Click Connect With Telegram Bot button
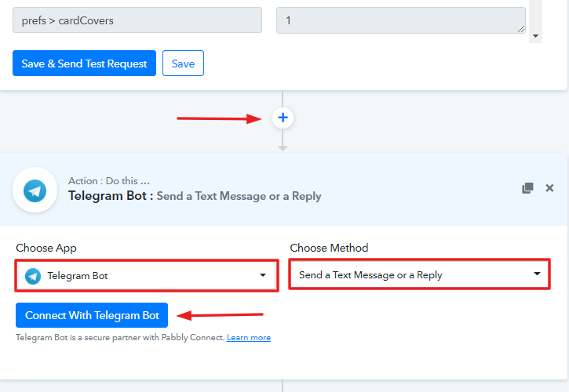This screenshot has width=569, height=392. 92,315
